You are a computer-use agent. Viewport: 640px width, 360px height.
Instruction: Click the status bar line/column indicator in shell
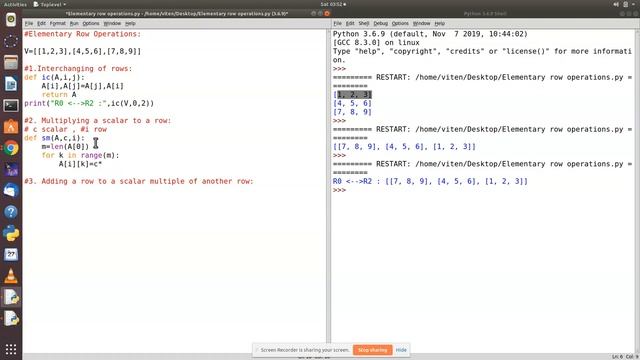(625, 357)
